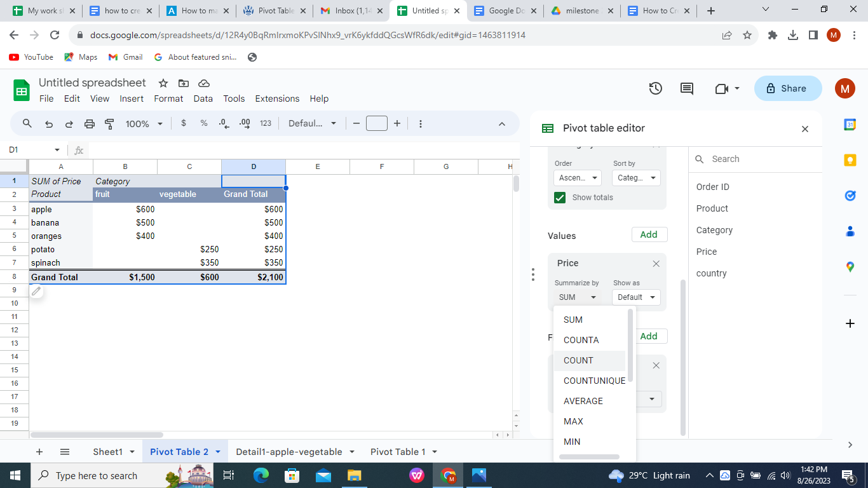Screen dimensions: 868x488
Task: Star the Untitled spreadsheet
Action: tap(163, 83)
